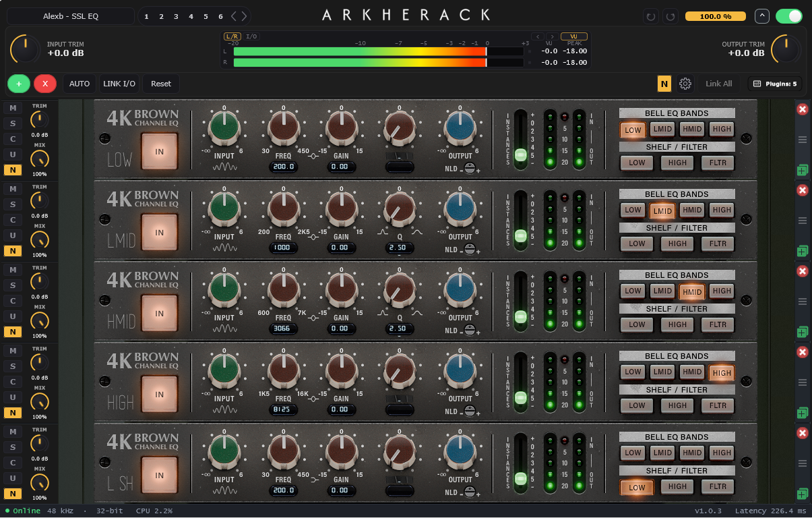The image size is (812, 518).
Task: Click the undo arrow icon
Action: 651,16
